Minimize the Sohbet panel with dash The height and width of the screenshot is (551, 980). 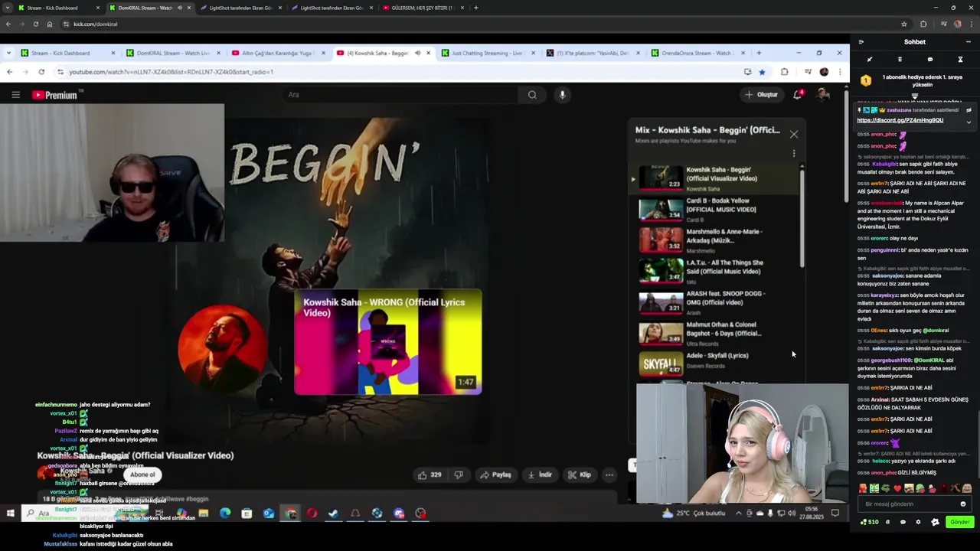pos(969,42)
